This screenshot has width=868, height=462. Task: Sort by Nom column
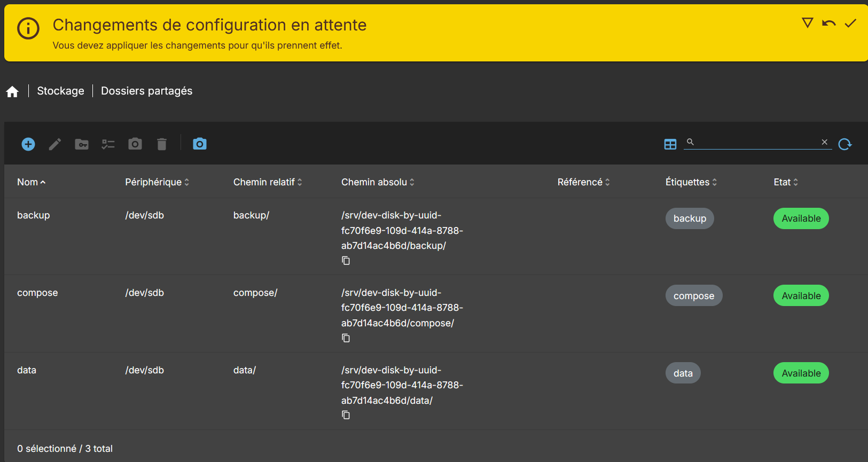point(31,182)
